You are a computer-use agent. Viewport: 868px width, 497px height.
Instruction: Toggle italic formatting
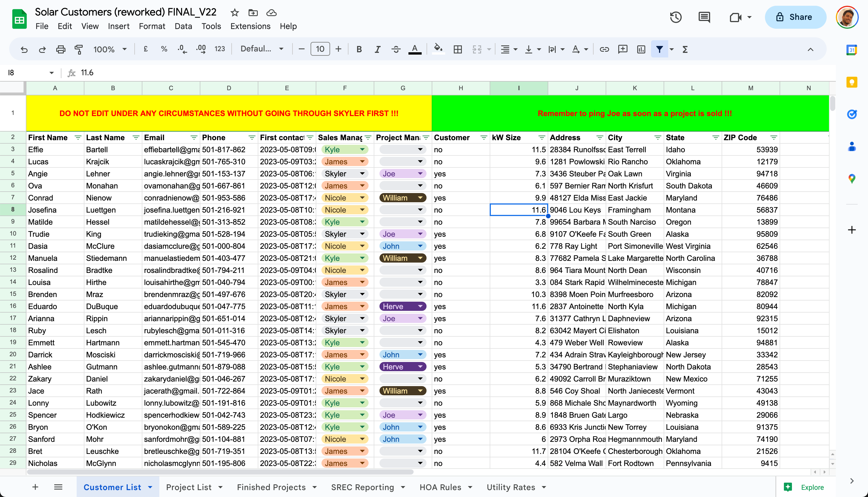[x=377, y=49]
